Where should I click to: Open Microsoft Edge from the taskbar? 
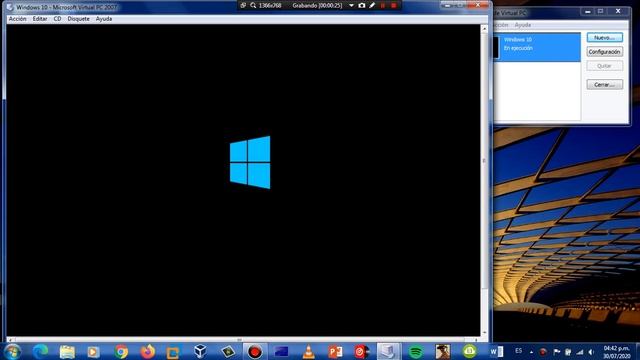point(40,351)
